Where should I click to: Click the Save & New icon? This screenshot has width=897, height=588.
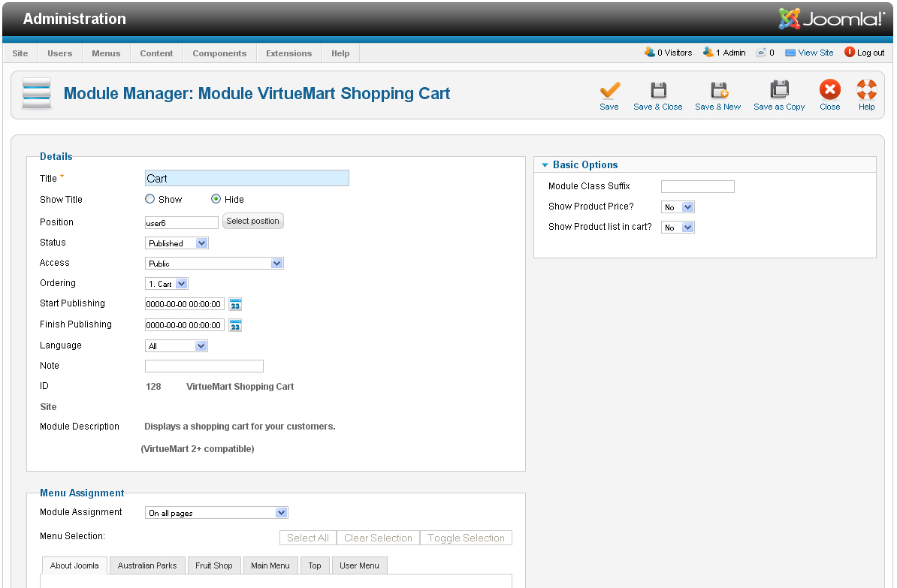click(718, 91)
